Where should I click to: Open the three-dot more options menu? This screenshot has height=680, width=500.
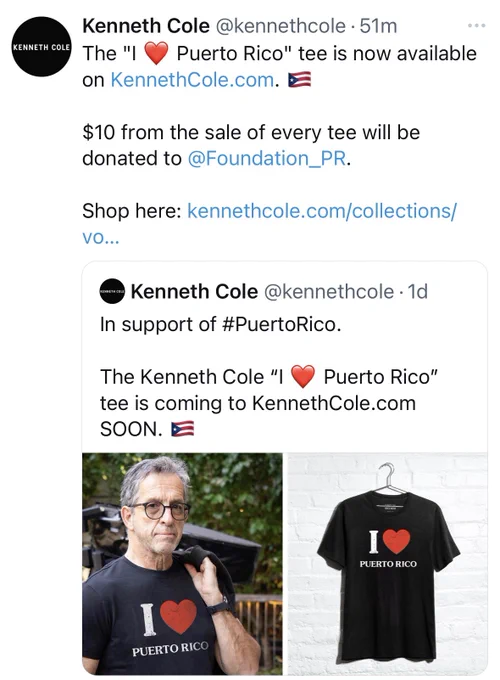point(477,26)
